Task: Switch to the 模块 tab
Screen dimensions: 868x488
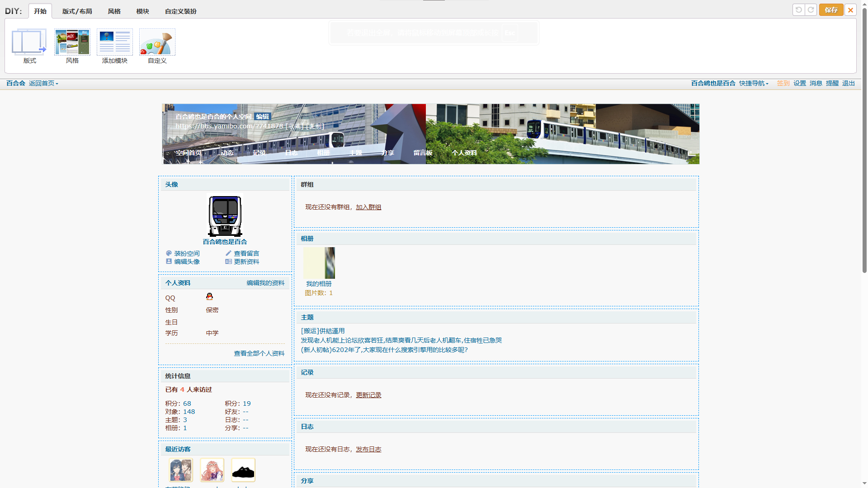Action: pos(143,11)
